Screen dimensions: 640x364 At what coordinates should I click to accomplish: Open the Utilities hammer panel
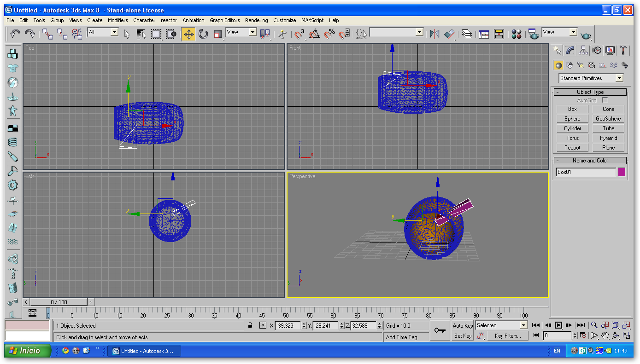pyautogui.click(x=623, y=50)
